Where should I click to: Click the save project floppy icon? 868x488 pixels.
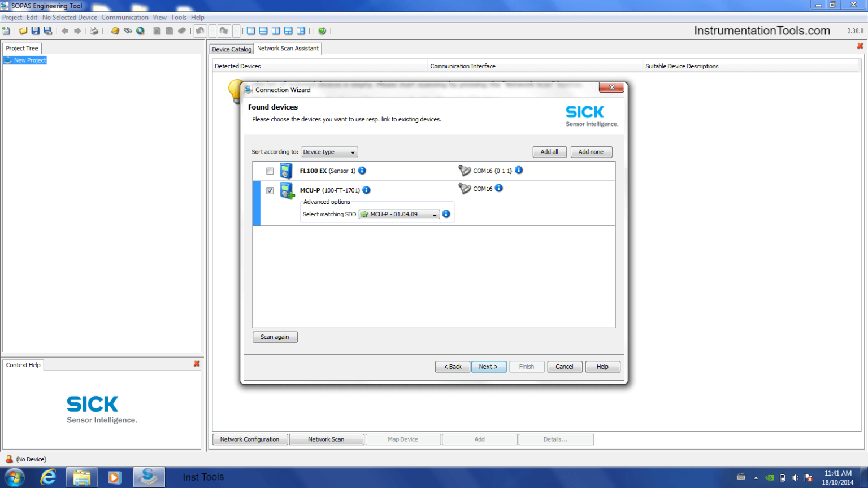click(36, 31)
